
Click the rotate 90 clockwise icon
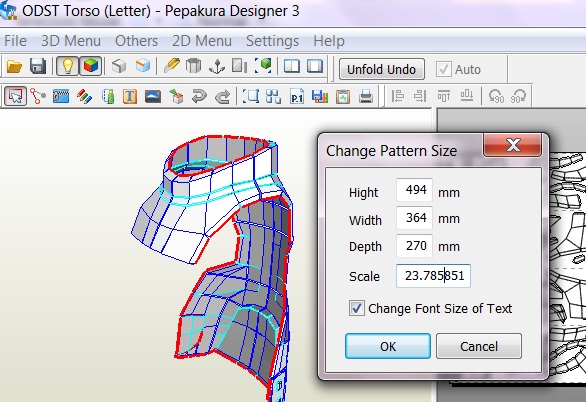[x=519, y=96]
